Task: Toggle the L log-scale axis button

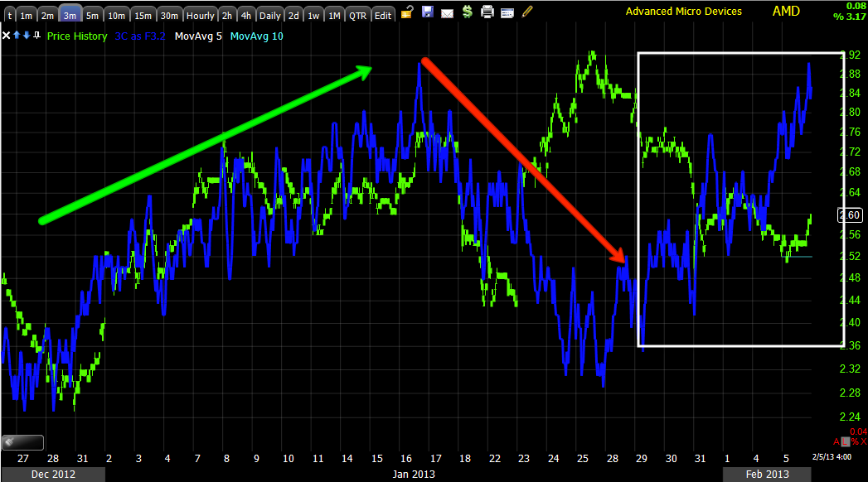Action: pos(846,441)
